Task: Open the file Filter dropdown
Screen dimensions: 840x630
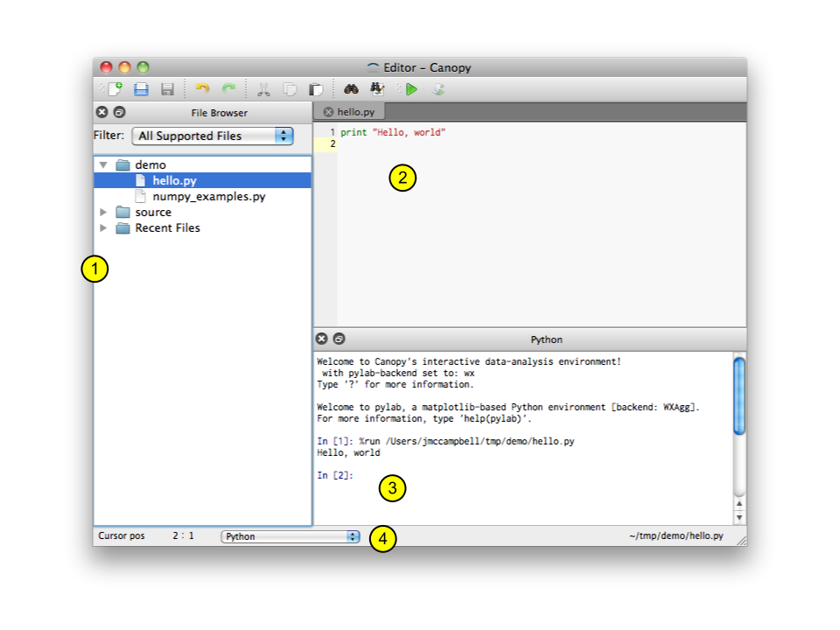Action: [213, 136]
